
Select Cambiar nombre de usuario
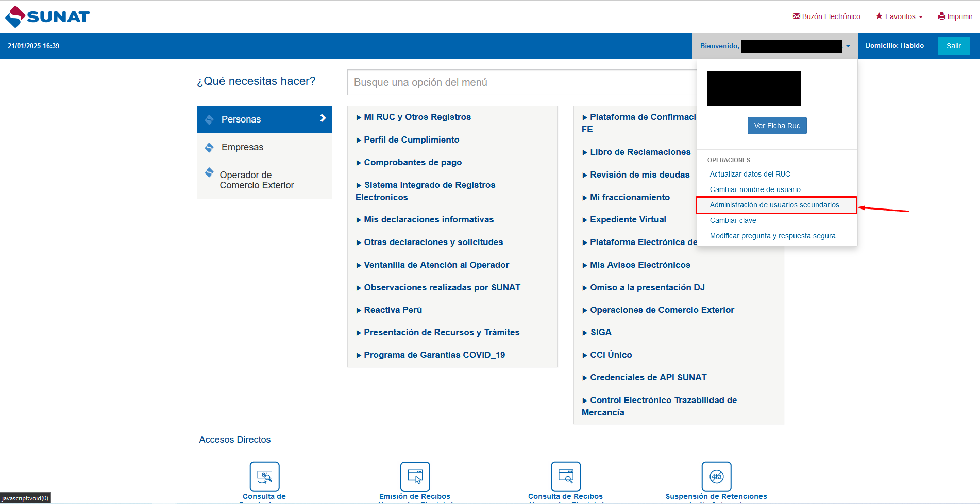755,189
